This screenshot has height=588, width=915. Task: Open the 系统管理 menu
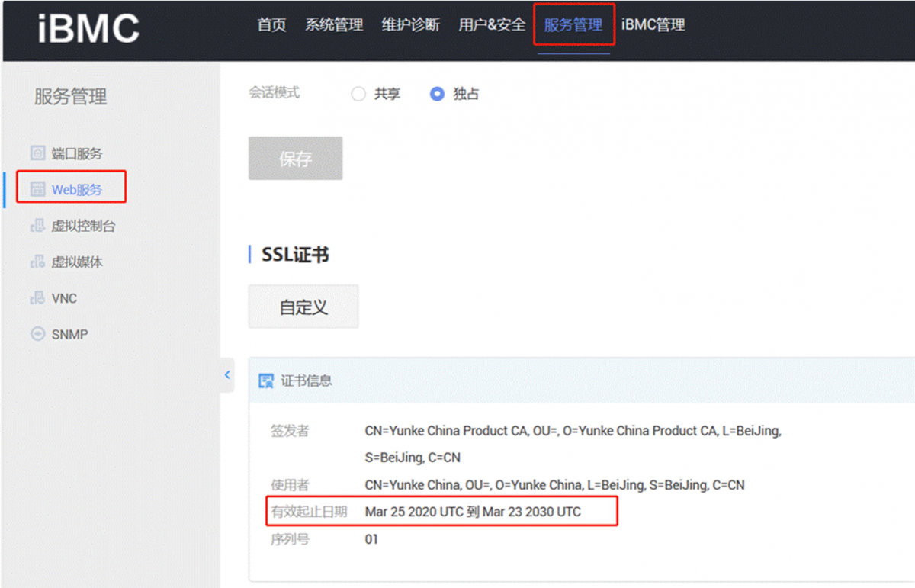pos(334,24)
